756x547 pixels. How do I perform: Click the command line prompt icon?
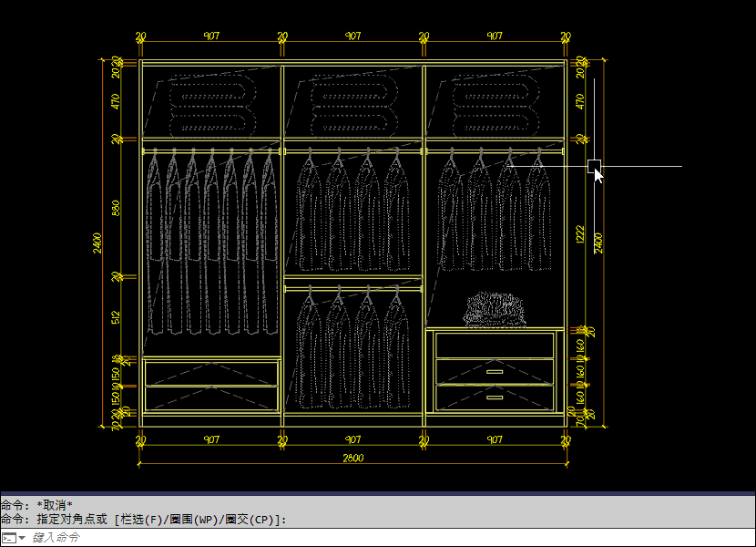pos(7,538)
